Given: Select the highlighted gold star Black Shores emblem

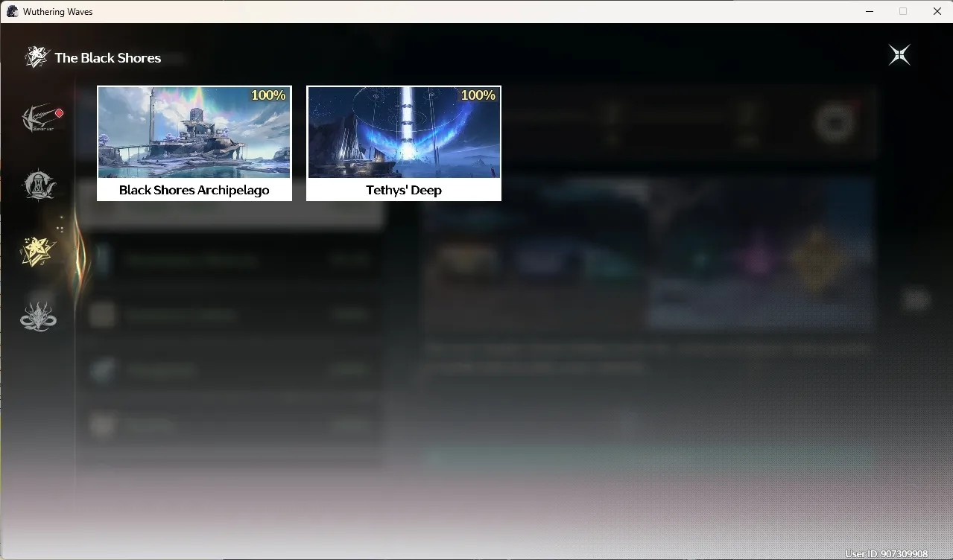Looking at the screenshot, I should tap(38, 252).
